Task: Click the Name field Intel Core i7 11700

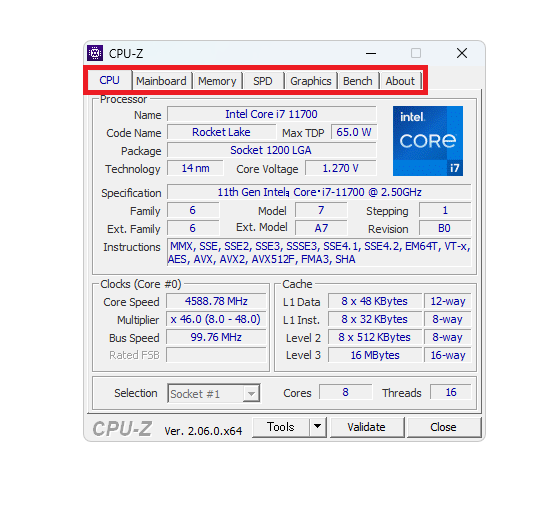Action: 272,114
